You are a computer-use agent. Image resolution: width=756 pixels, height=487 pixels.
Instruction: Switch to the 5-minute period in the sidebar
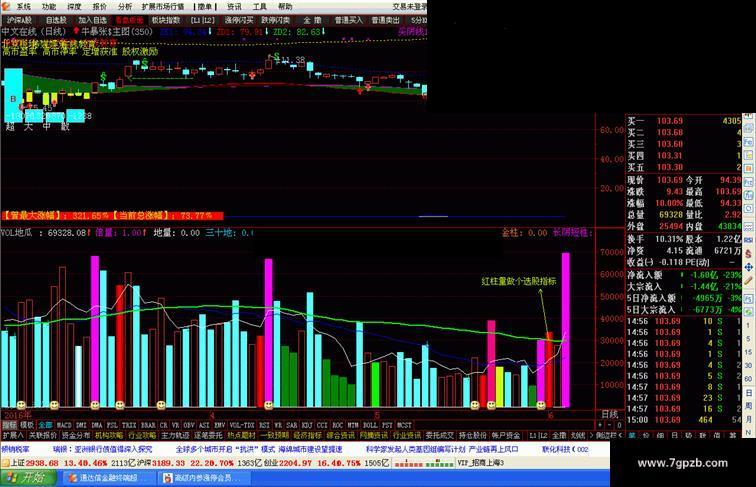coord(748,339)
